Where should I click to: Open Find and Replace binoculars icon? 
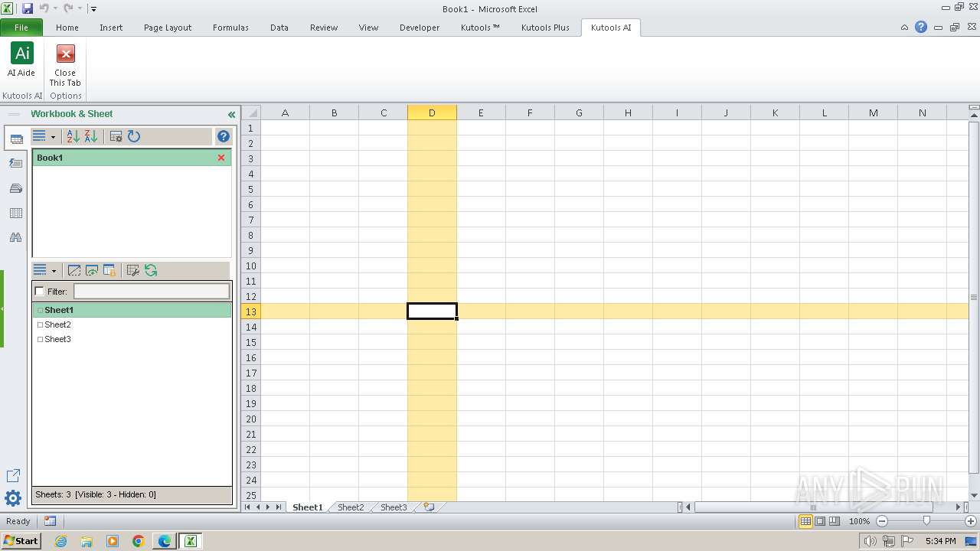point(15,238)
